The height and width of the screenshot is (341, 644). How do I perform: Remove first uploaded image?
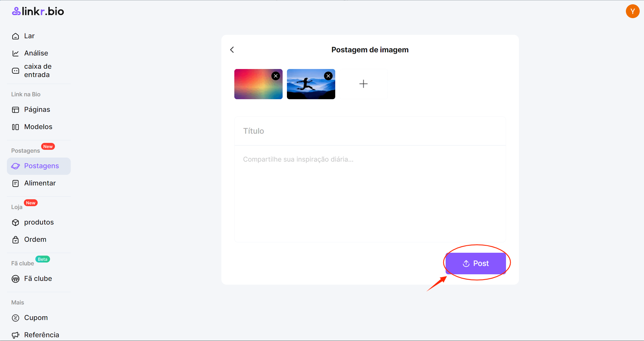[276, 76]
